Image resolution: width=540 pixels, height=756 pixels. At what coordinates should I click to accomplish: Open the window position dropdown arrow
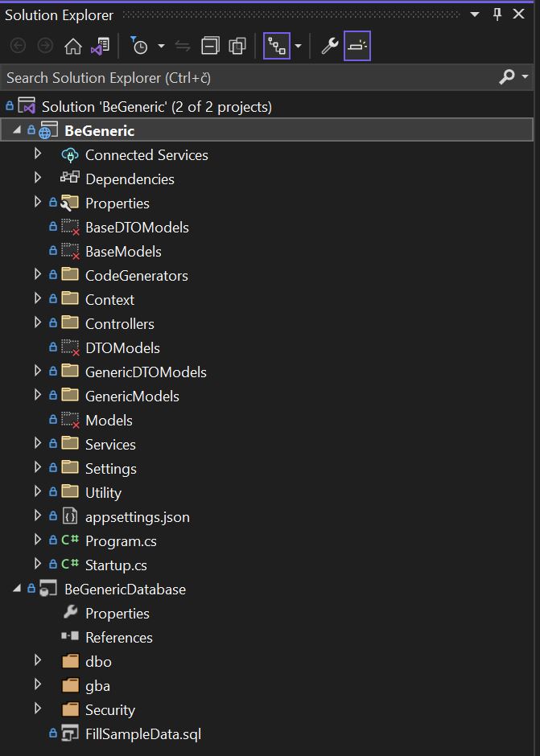(474, 14)
